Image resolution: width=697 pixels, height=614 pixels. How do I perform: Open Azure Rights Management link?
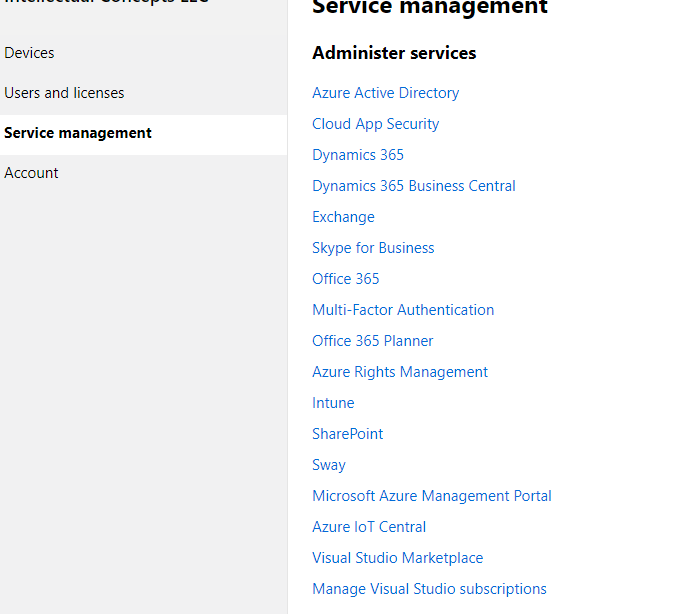point(399,372)
